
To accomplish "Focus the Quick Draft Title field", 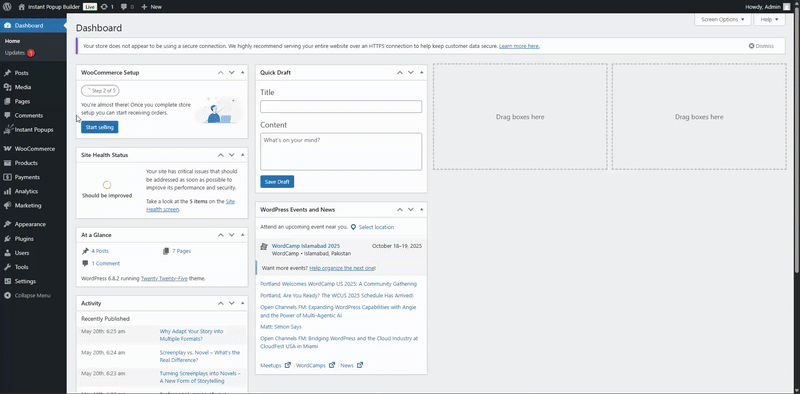I will click(x=341, y=107).
